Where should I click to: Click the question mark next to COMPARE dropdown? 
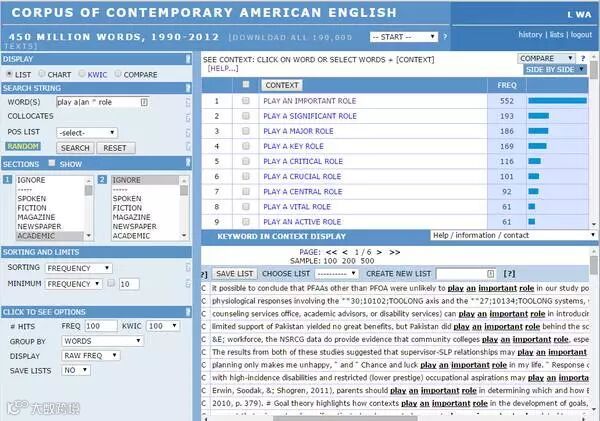(583, 59)
